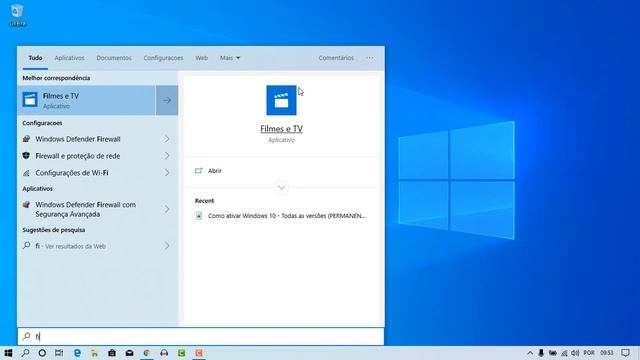Image resolution: width=640 pixels, height=360 pixels.
Task: Switch to the Web tab
Action: click(x=201, y=58)
